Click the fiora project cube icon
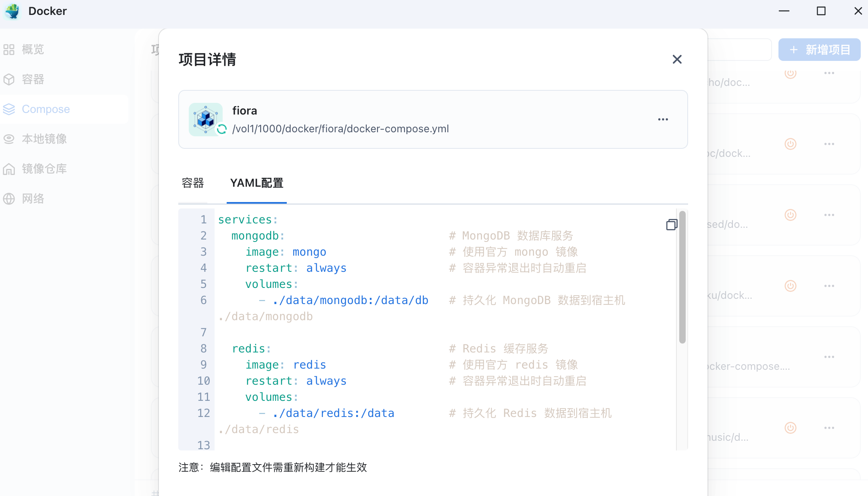Screen dimensions: 868x496 click(205, 119)
